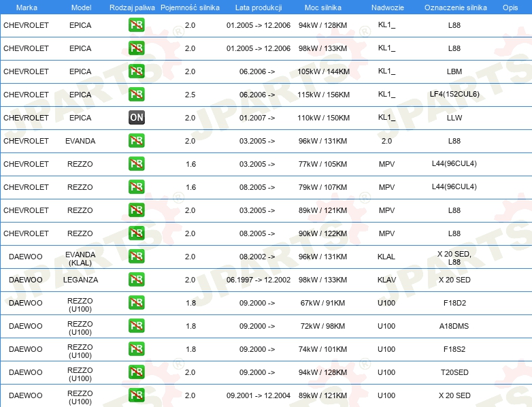
Task: Click the Nadwozie column header
Action: [x=388, y=7]
